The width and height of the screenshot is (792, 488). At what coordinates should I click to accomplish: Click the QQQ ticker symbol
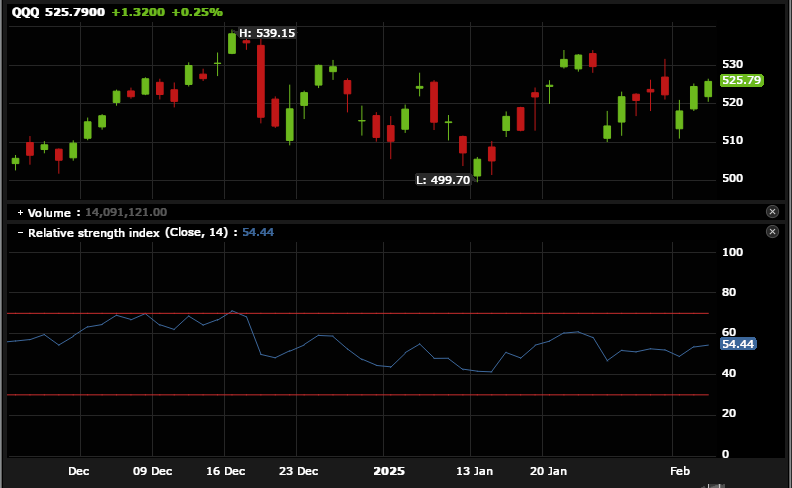(x=26, y=12)
